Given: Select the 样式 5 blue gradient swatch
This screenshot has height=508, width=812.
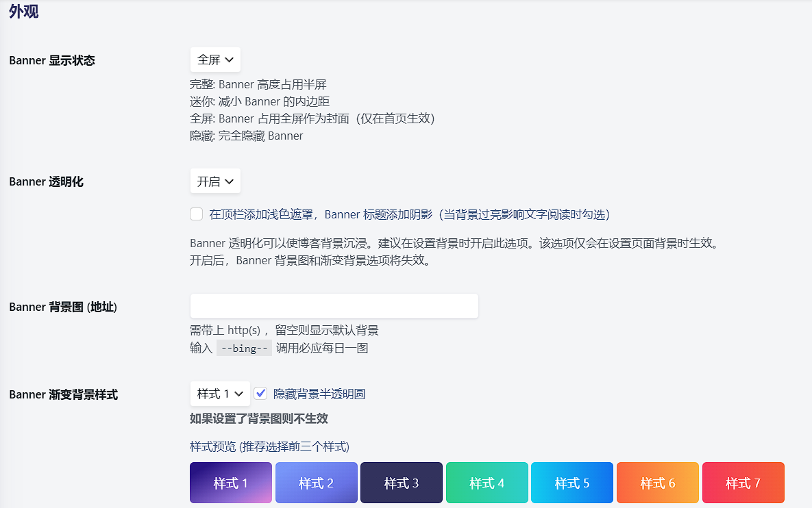Looking at the screenshot, I should pyautogui.click(x=572, y=483).
